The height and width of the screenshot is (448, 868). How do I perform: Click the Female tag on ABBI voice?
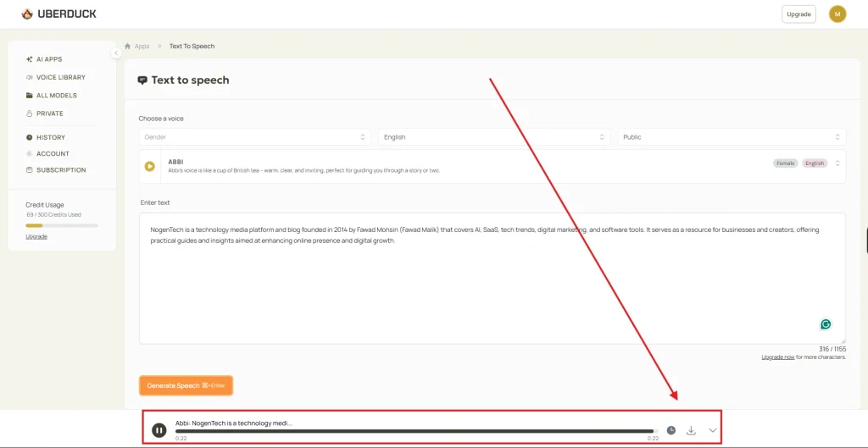click(x=785, y=163)
